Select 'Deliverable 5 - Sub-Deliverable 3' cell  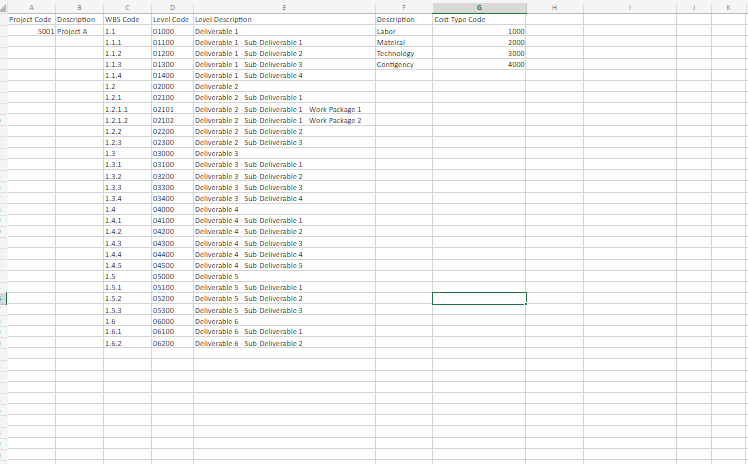point(284,310)
